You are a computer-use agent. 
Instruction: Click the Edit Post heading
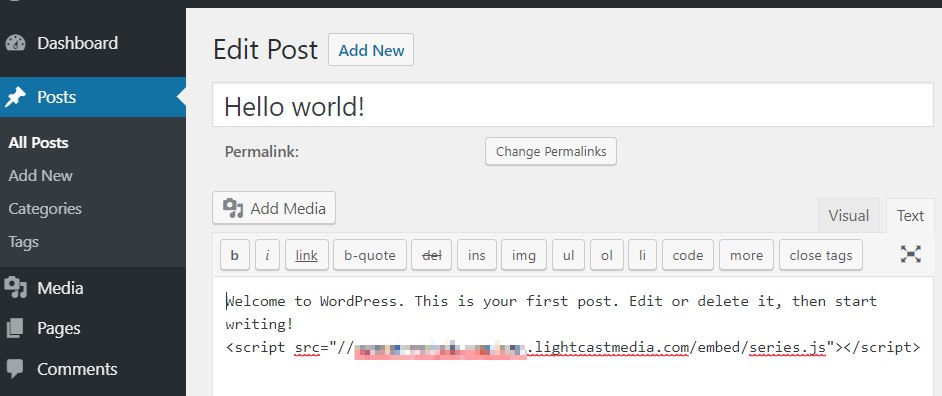(266, 49)
